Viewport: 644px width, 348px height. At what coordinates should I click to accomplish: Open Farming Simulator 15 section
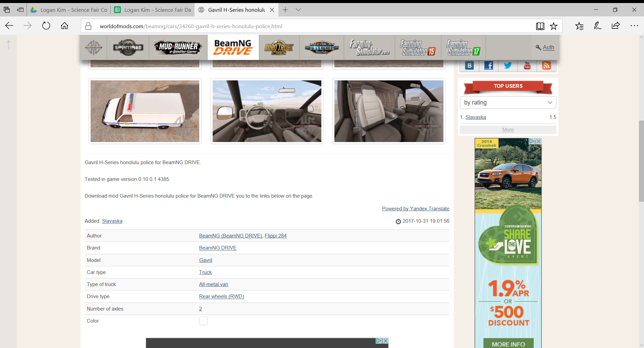(418, 48)
